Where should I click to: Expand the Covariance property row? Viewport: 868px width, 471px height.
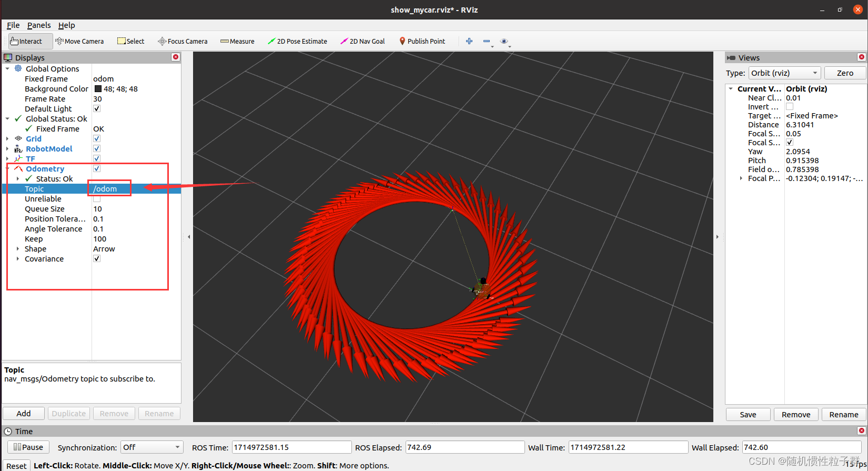pyautogui.click(x=18, y=258)
